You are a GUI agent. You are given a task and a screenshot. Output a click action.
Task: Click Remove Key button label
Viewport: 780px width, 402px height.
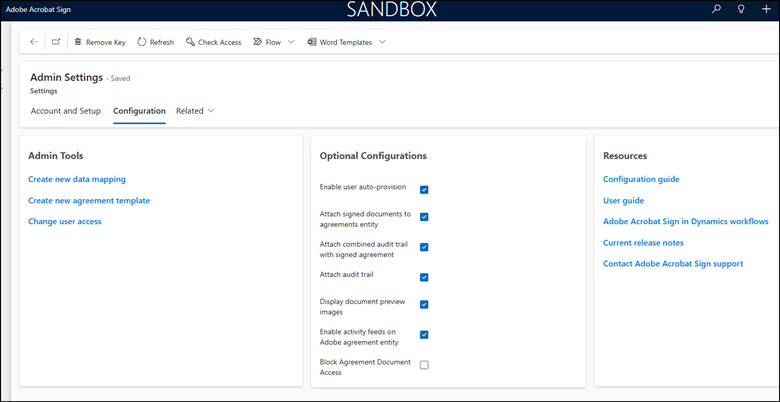[105, 43]
